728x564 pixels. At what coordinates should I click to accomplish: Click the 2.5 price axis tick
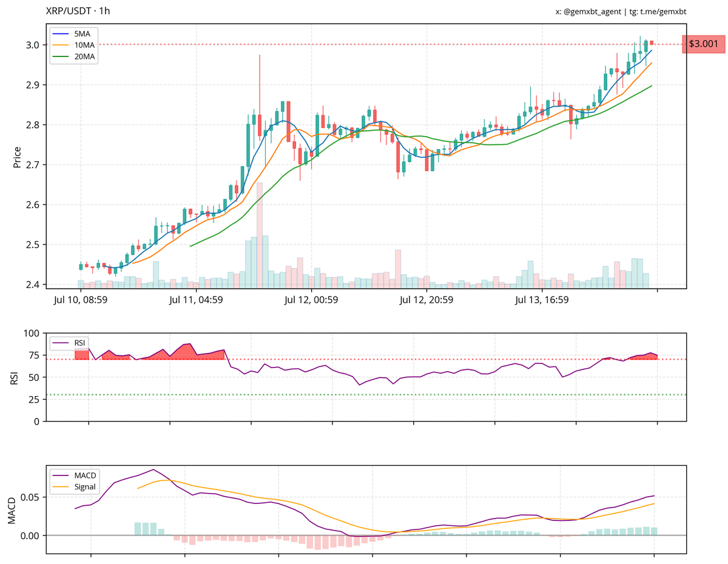33,245
